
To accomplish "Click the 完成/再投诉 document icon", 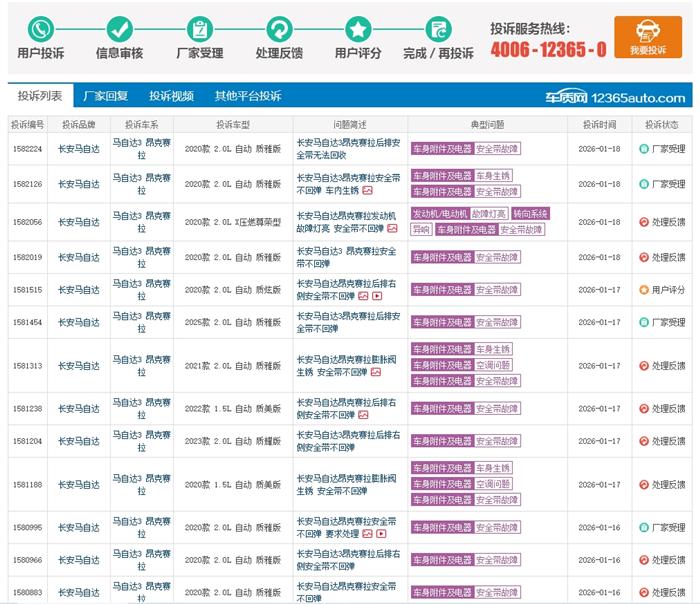I will pos(437,28).
